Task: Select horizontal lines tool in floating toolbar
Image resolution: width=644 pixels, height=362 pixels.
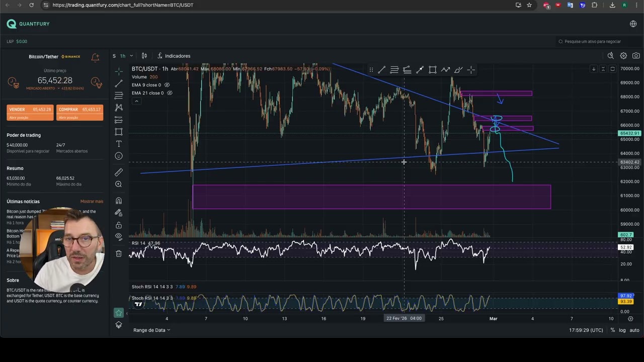Action: point(394,70)
